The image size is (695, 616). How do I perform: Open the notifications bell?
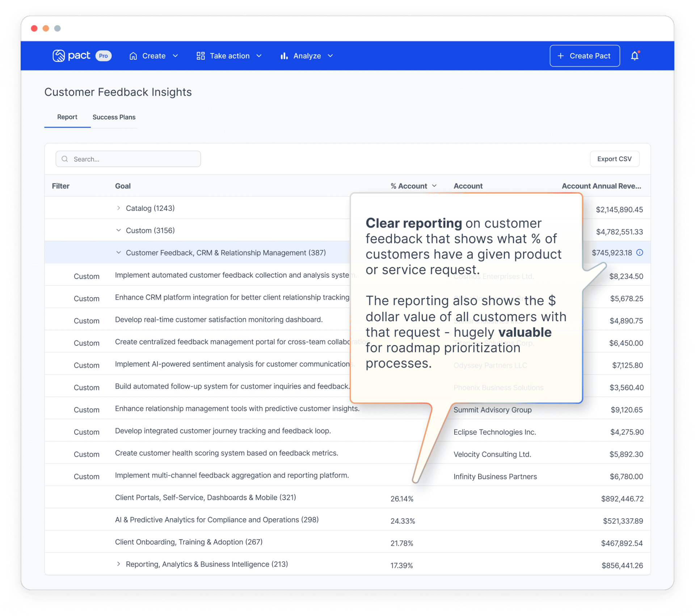635,56
